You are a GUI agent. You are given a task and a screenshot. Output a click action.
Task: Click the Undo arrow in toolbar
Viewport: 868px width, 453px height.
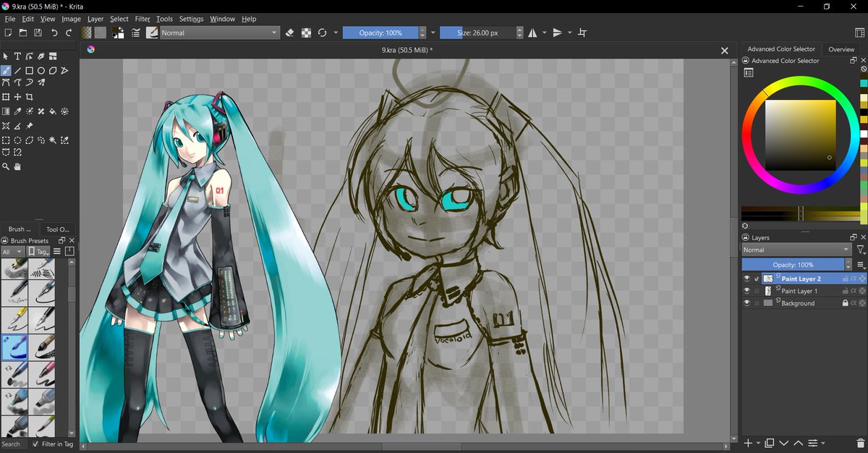(x=54, y=33)
